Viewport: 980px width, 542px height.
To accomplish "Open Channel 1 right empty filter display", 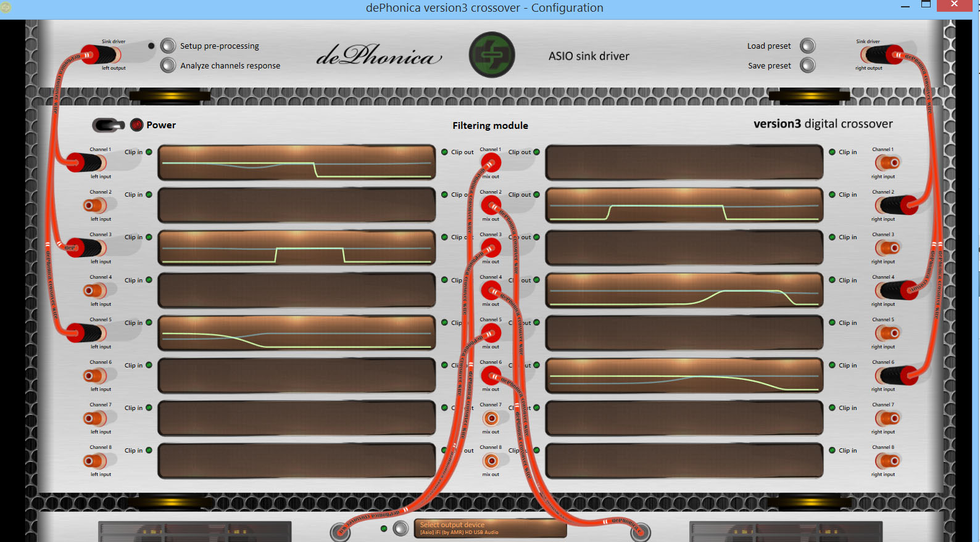I will coord(684,163).
